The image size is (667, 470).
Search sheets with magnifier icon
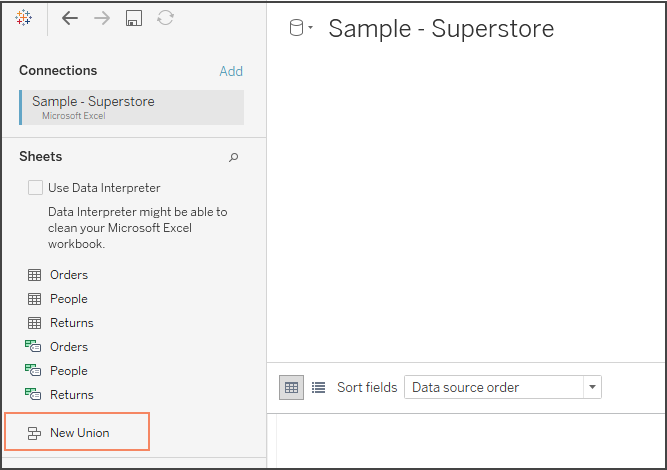pyautogui.click(x=233, y=157)
